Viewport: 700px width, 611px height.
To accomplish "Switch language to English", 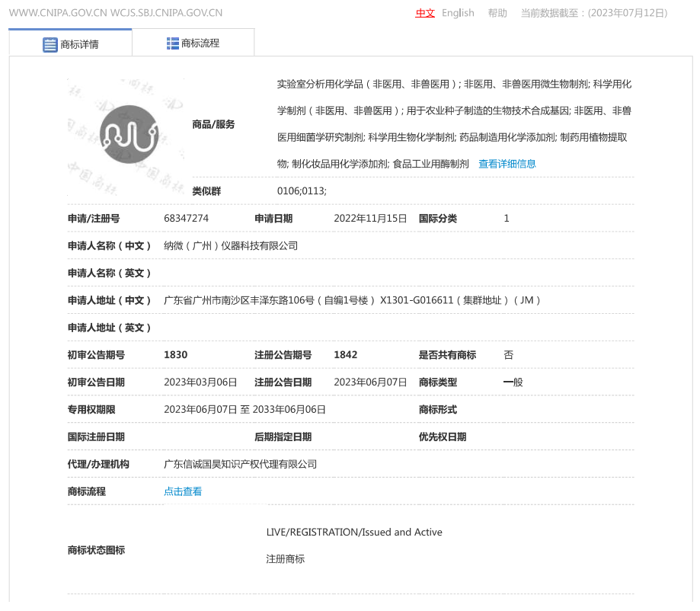I will point(458,13).
